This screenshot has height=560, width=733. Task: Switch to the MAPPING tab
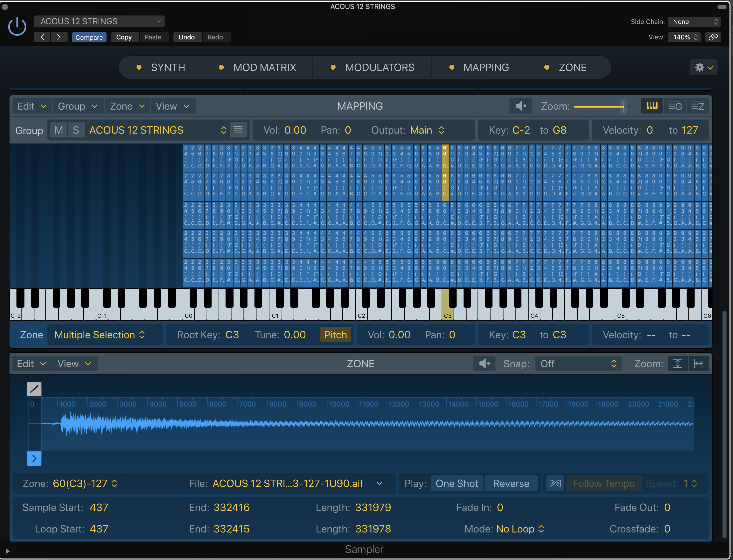point(479,67)
